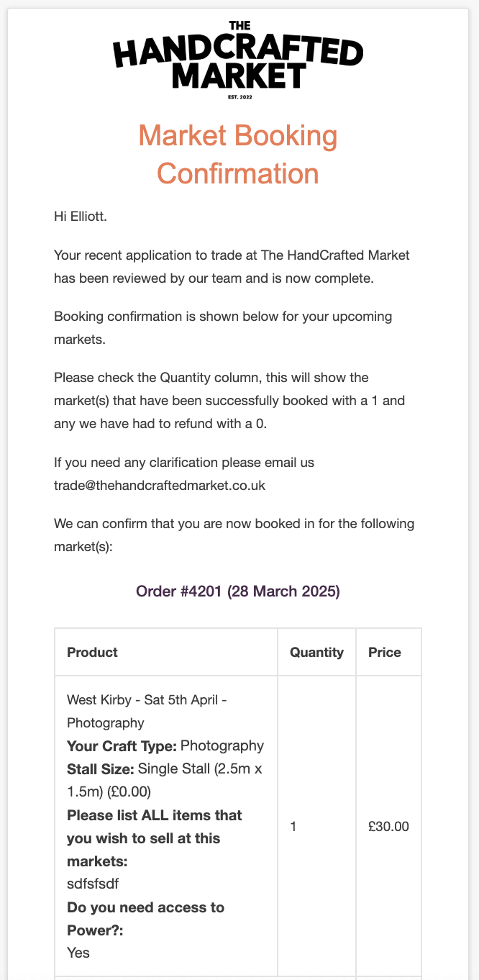Select the Price column header
The height and width of the screenshot is (980, 479).
point(385,653)
